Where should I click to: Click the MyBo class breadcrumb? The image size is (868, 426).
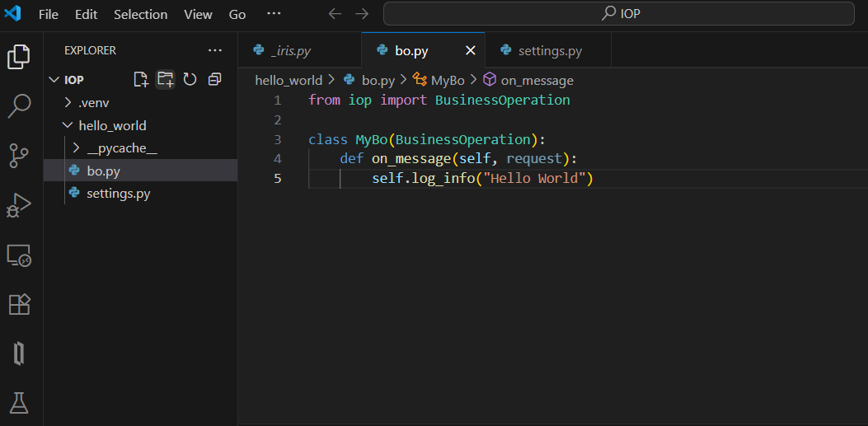(x=447, y=80)
